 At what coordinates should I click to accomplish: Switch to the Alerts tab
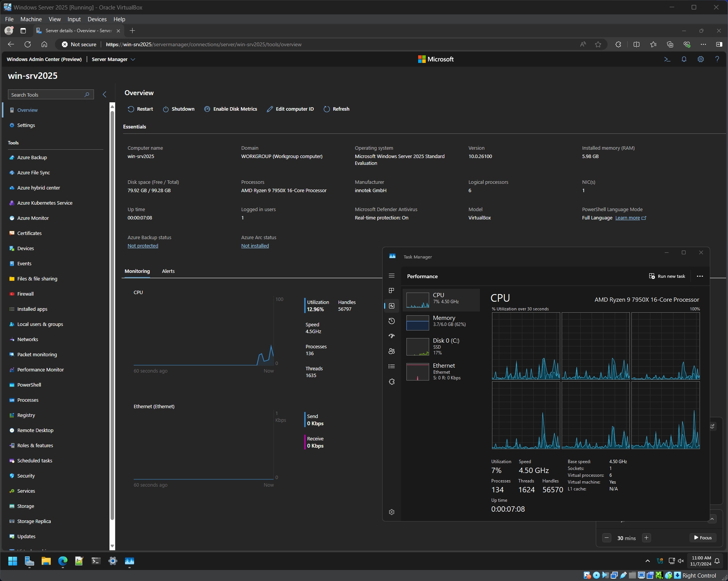pyautogui.click(x=168, y=271)
